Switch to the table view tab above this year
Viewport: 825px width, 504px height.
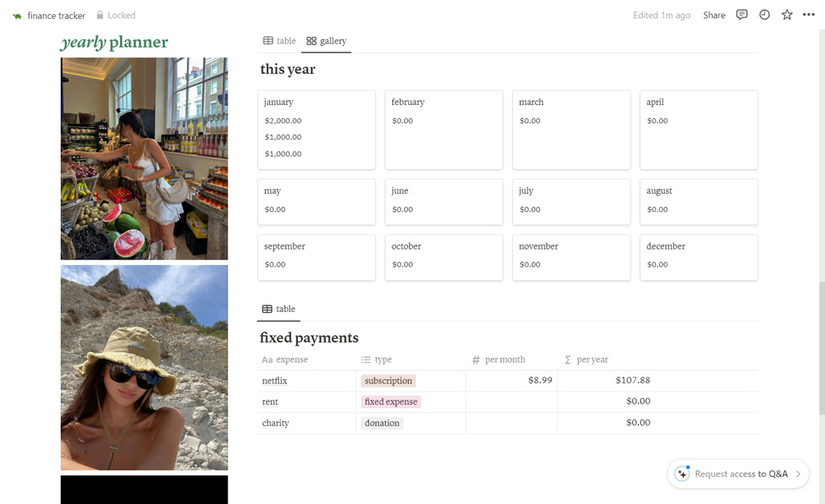point(279,41)
